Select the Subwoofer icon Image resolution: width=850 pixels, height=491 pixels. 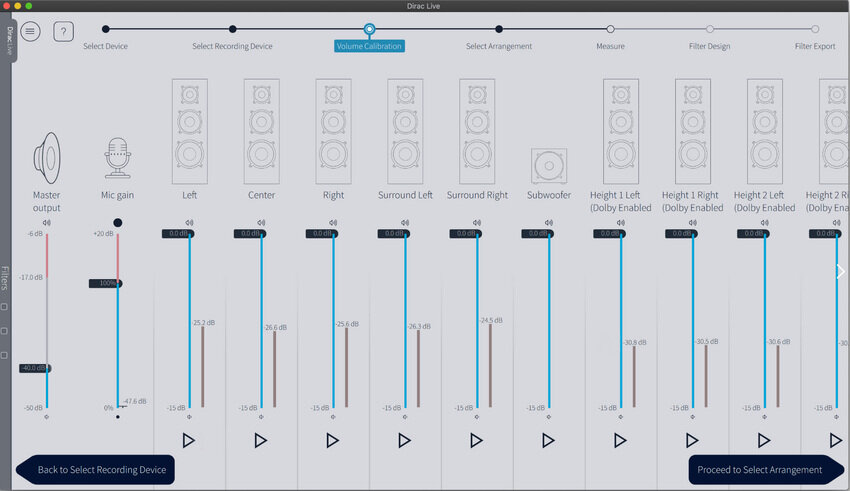point(549,166)
